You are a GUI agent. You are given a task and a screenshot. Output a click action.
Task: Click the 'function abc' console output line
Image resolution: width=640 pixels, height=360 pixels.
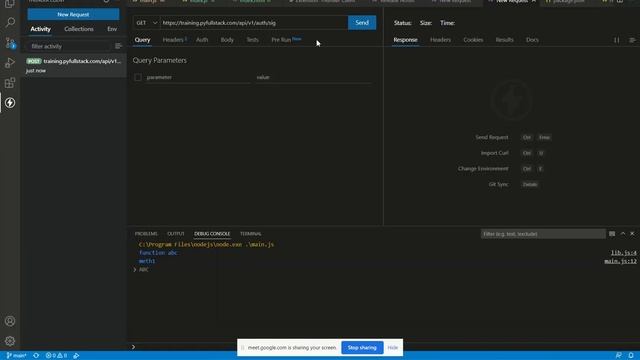[x=158, y=253]
